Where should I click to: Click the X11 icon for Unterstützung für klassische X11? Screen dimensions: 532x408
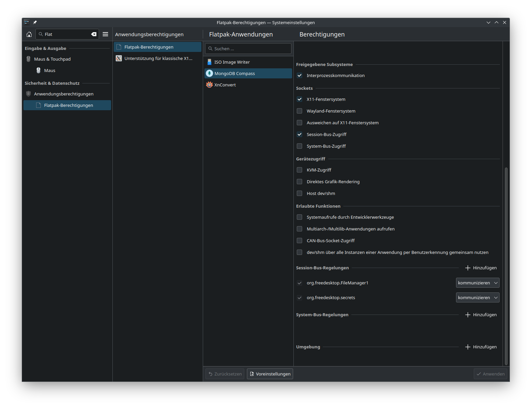[119, 58]
